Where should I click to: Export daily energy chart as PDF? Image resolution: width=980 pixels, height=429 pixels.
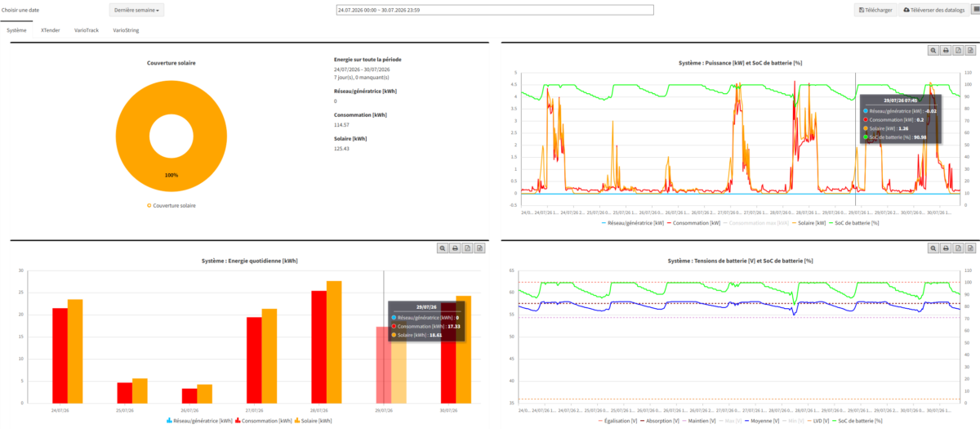coord(467,248)
